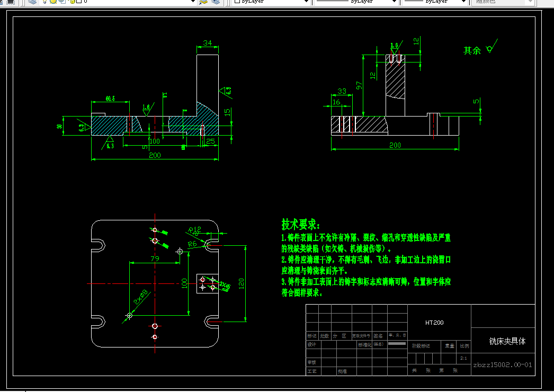The height and width of the screenshot is (392, 554).
Task: Select the R12 radius dimension
Action: [194, 230]
